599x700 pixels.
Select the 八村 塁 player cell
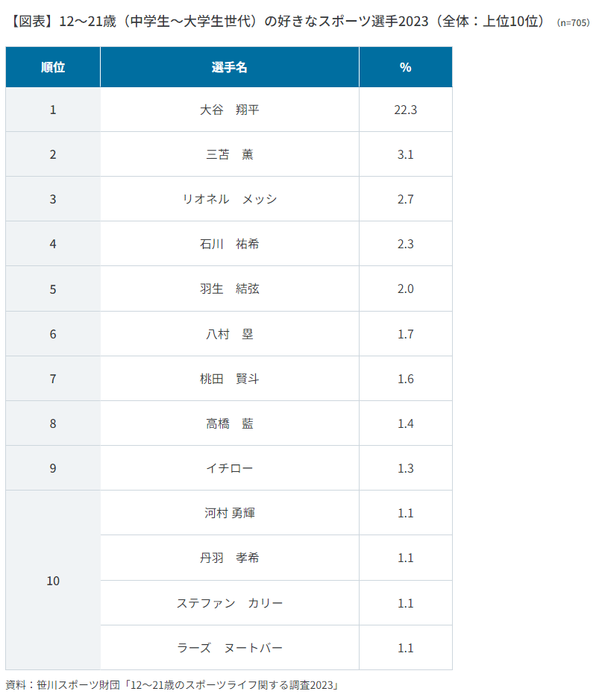coord(230,334)
